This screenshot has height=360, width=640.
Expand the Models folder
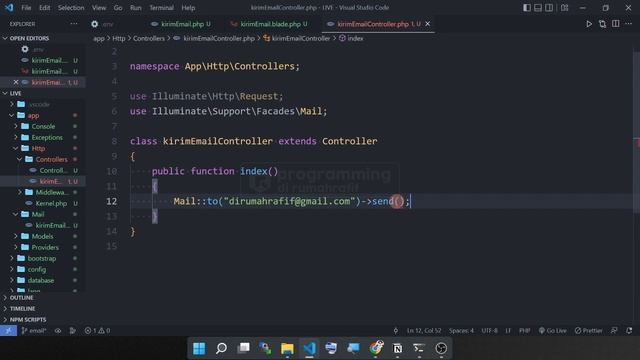click(42, 236)
